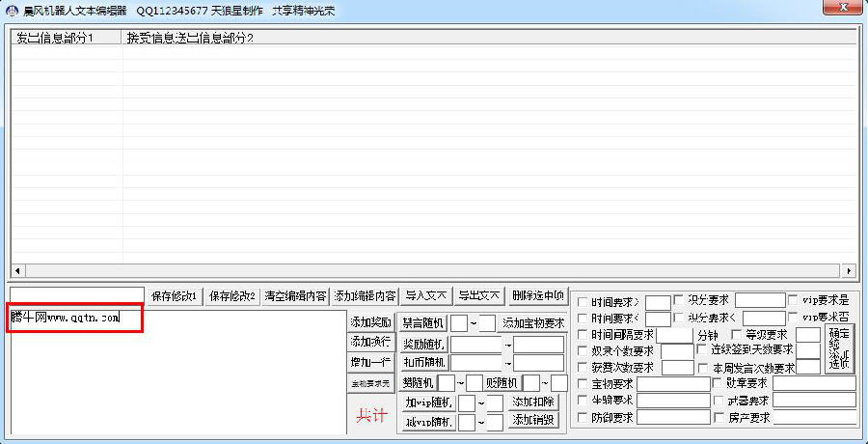Clear the editor with 清空编辑内容
868x444 pixels.
pyautogui.click(x=296, y=296)
